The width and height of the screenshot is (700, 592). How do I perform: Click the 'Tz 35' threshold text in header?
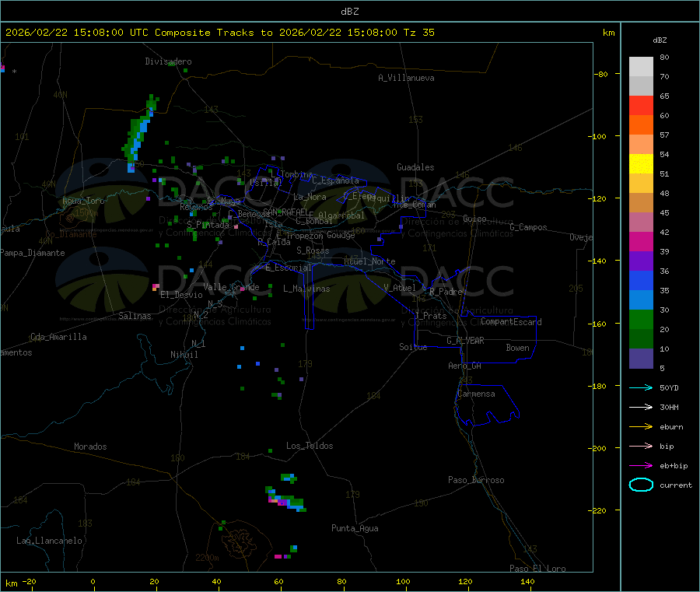418,33
